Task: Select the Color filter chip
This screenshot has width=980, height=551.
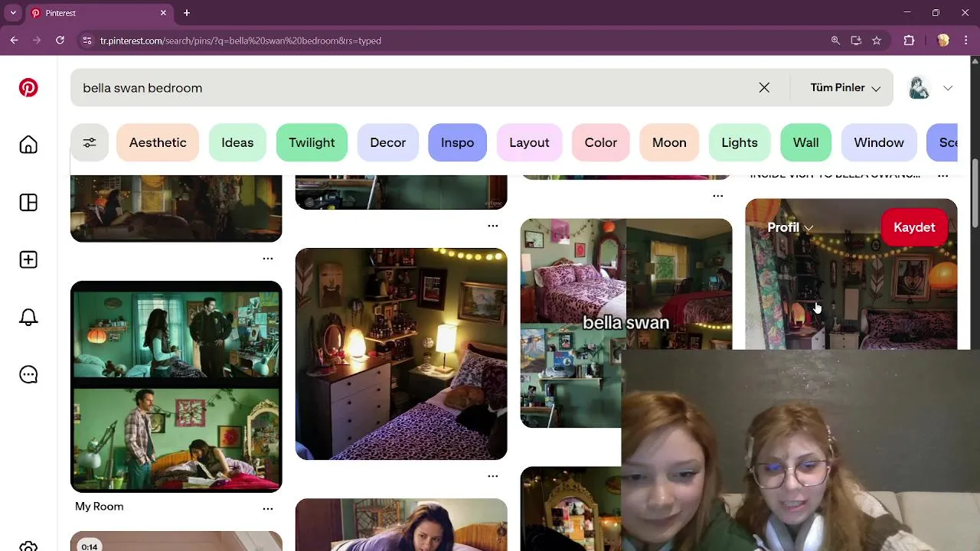Action: [600, 142]
